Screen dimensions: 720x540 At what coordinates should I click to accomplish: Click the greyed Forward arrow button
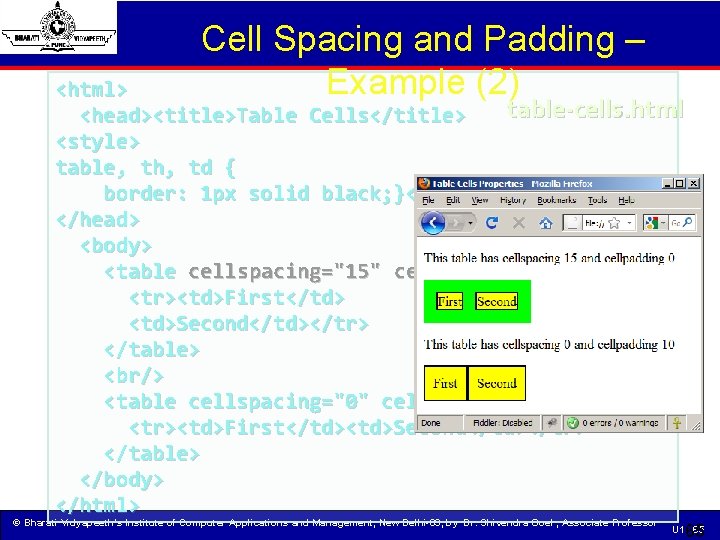[x=456, y=223]
